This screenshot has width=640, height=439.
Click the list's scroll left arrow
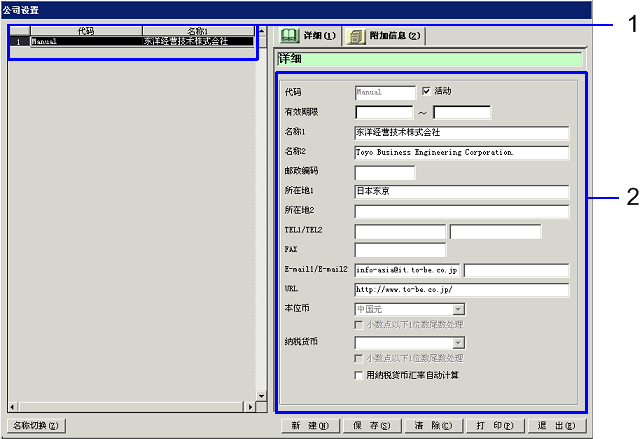pyautogui.click(x=12, y=407)
